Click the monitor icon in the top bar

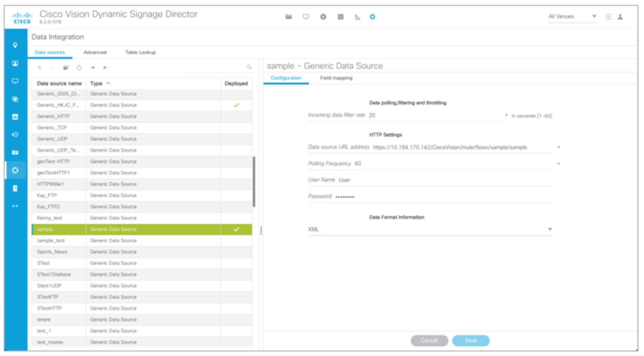306,17
